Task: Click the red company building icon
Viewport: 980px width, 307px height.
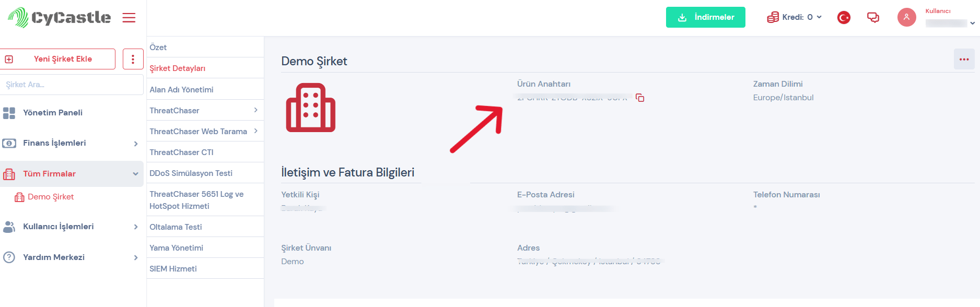Action: pyautogui.click(x=311, y=108)
